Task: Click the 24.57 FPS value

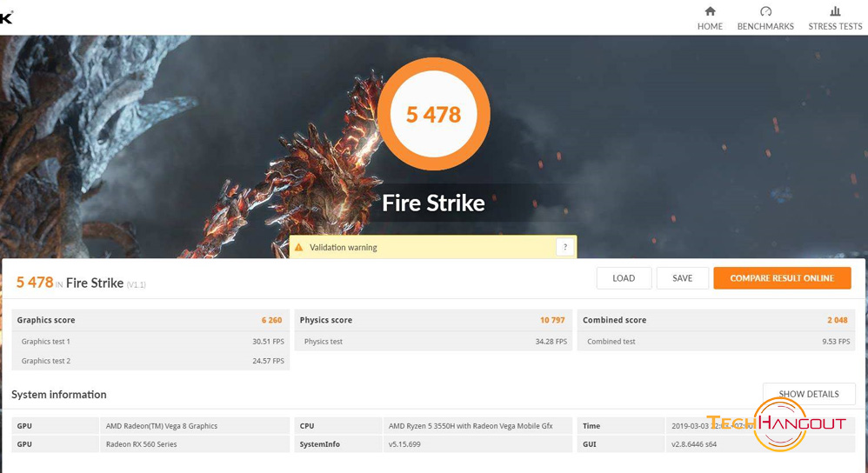Action: pyautogui.click(x=269, y=361)
